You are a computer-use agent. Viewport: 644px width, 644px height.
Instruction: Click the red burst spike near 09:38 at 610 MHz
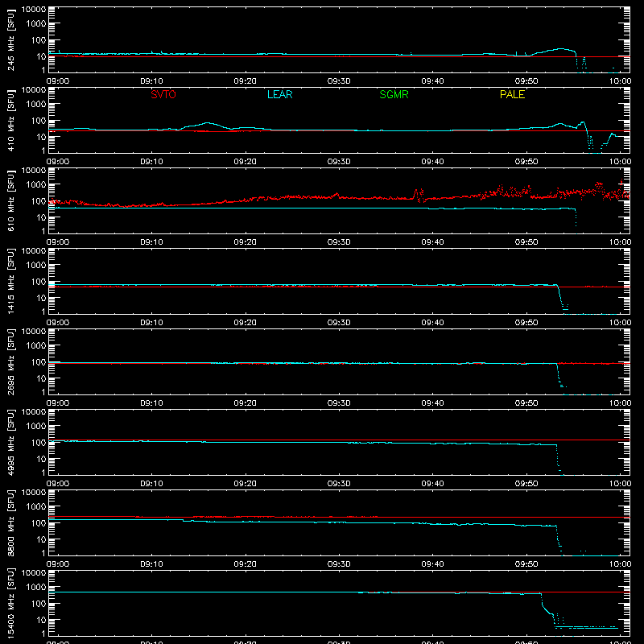pos(419,195)
